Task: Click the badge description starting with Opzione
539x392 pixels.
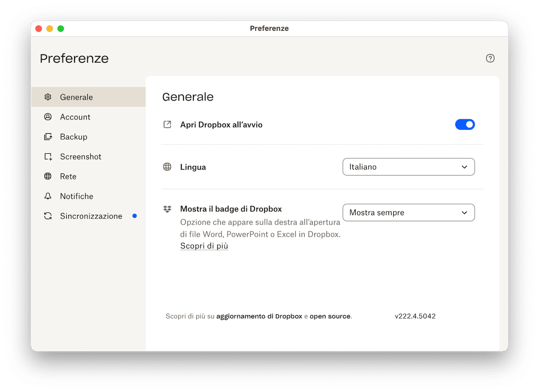Action: pos(260,229)
